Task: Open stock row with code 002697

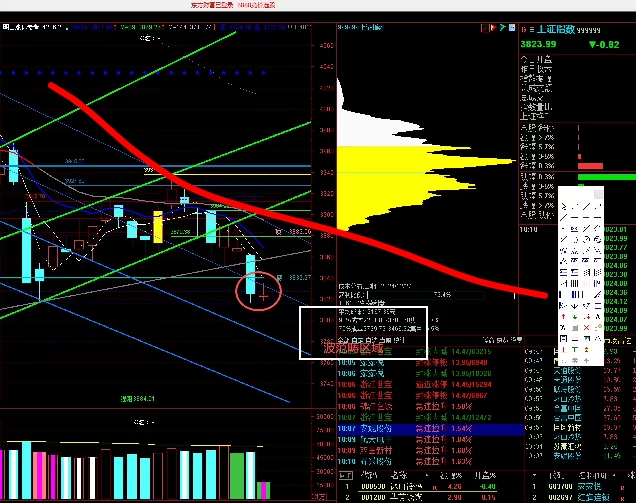Action: 580,497
